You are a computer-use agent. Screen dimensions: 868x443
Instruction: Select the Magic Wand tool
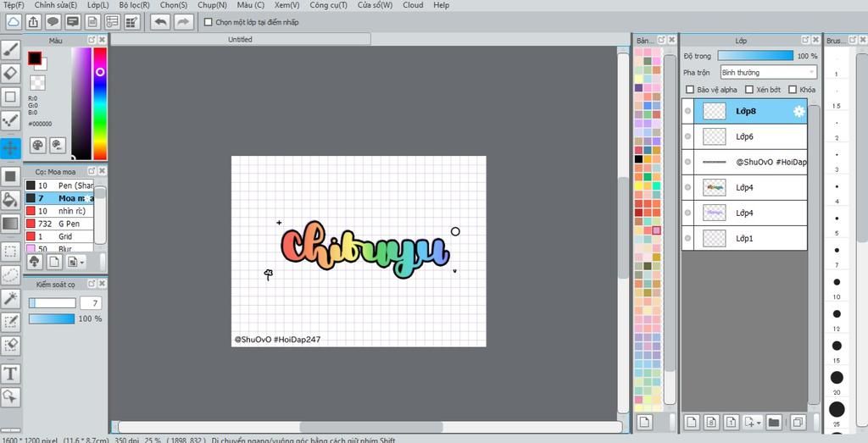[10, 299]
